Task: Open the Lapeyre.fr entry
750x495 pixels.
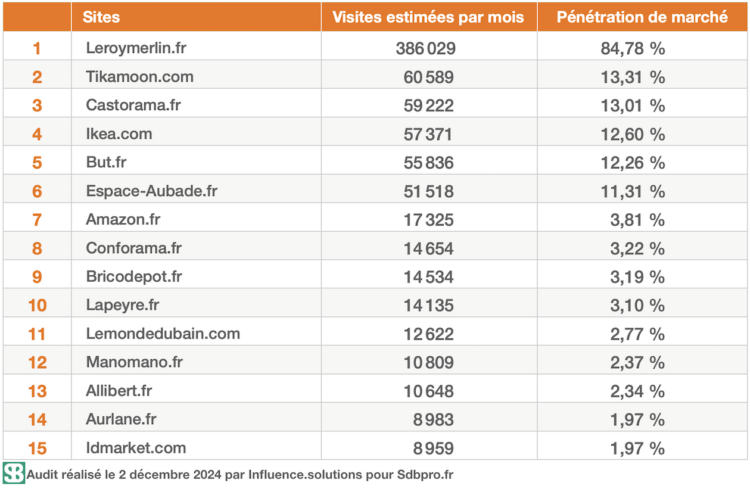Action: pos(124,305)
